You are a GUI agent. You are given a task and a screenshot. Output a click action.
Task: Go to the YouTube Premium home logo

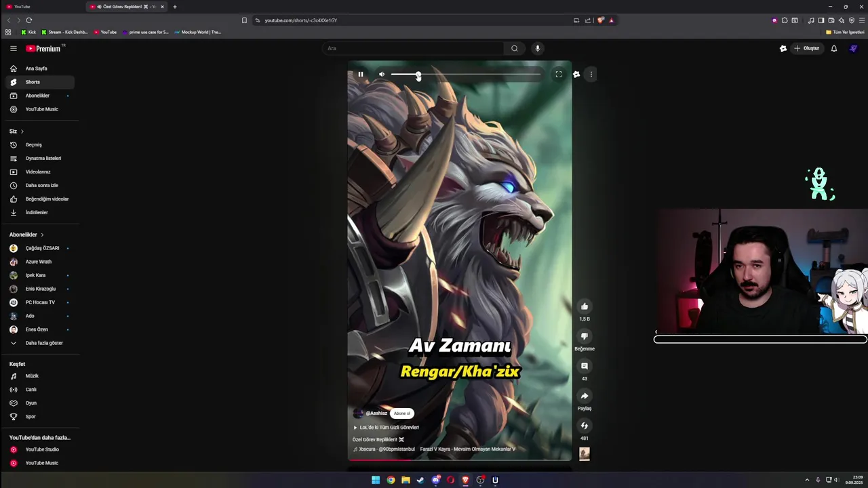[43, 49]
